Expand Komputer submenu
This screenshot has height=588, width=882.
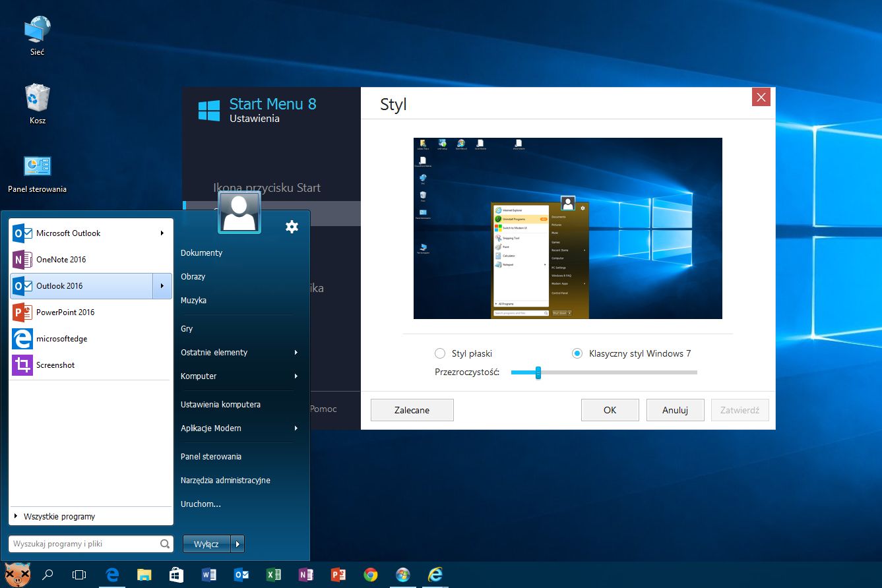296,376
